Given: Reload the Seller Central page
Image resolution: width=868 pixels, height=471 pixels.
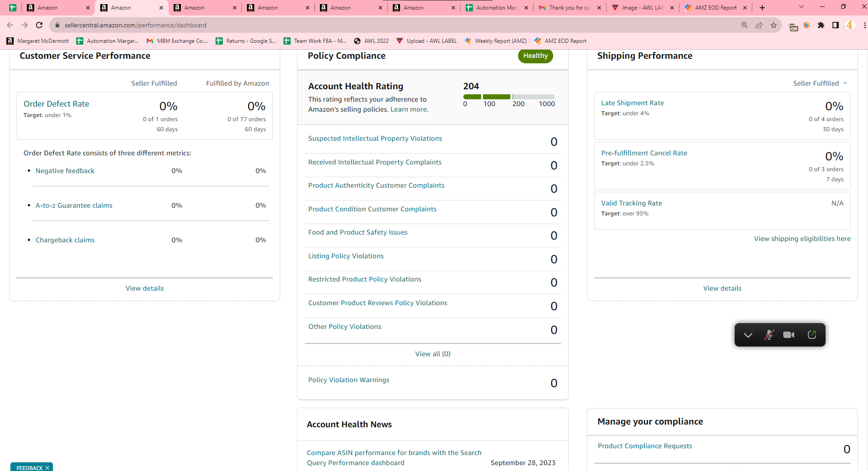Looking at the screenshot, I should coord(39,25).
